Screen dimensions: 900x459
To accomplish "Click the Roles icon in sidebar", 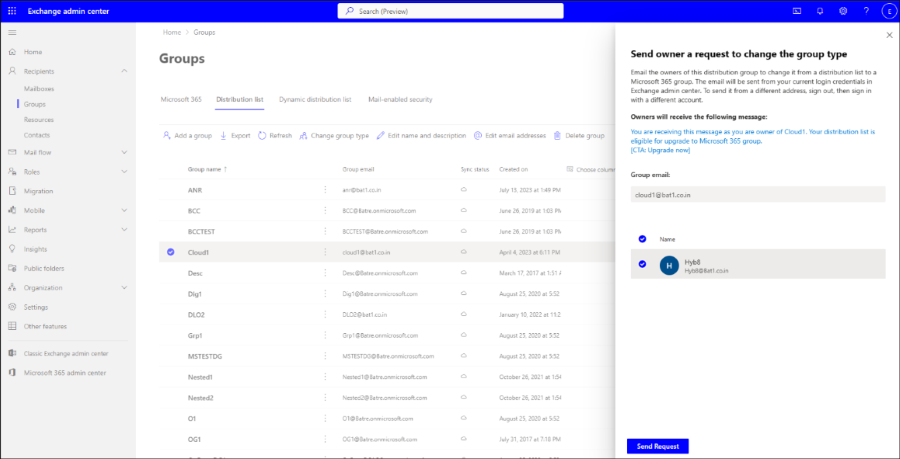I will 12,172.
